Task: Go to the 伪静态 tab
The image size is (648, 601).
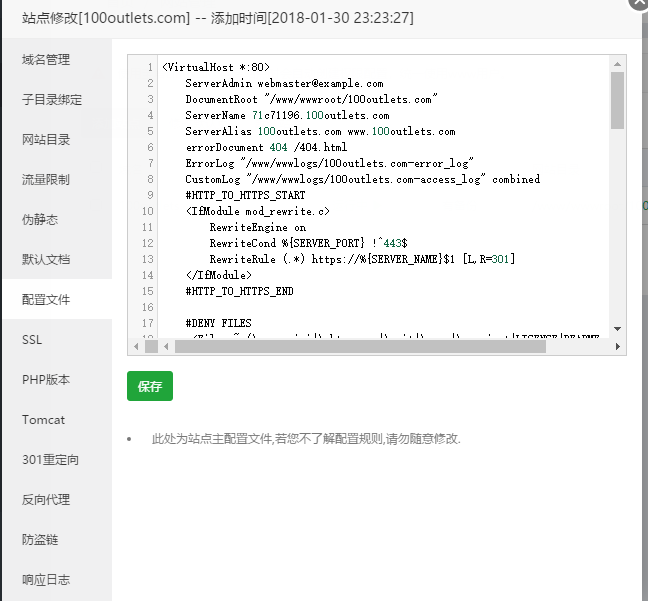Action: (57, 219)
